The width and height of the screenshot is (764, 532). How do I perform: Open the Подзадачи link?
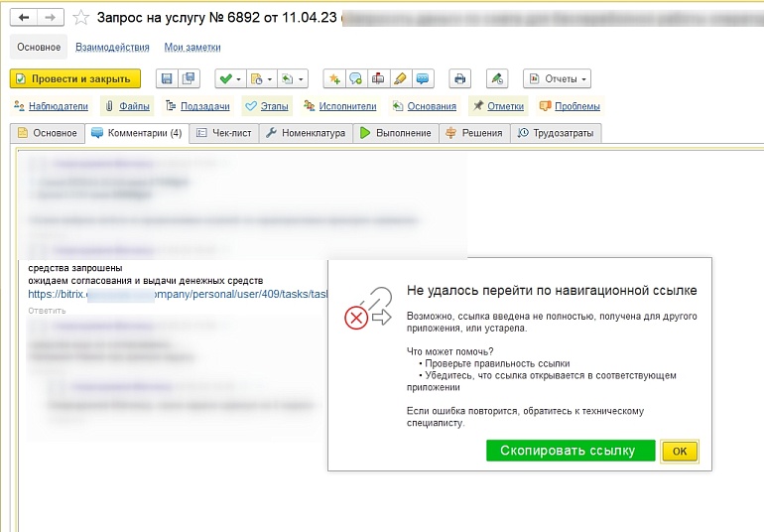click(x=198, y=106)
